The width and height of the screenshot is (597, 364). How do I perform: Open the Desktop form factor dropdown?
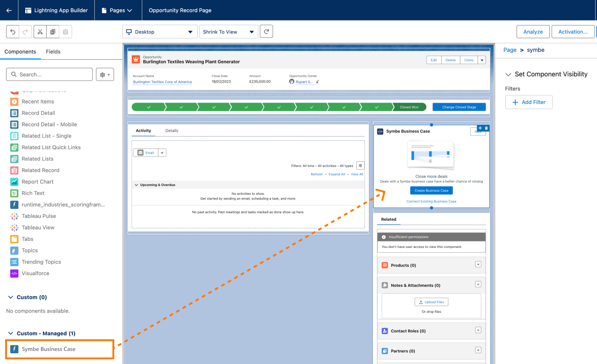[160, 32]
